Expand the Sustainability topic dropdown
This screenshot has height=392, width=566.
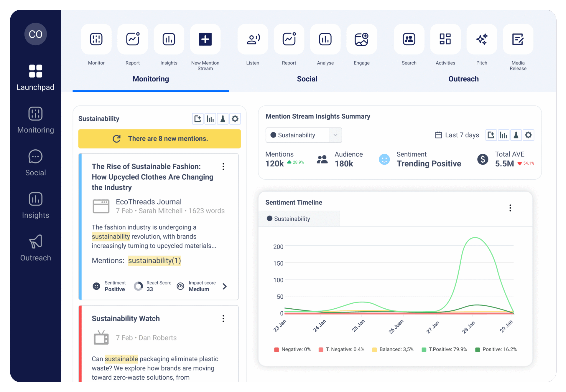[x=335, y=135]
